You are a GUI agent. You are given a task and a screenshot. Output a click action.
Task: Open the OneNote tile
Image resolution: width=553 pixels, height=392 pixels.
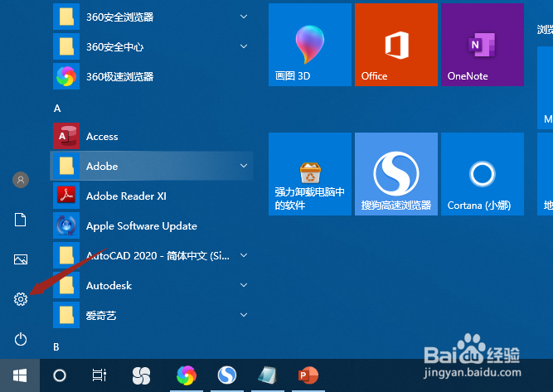(x=483, y=45)
